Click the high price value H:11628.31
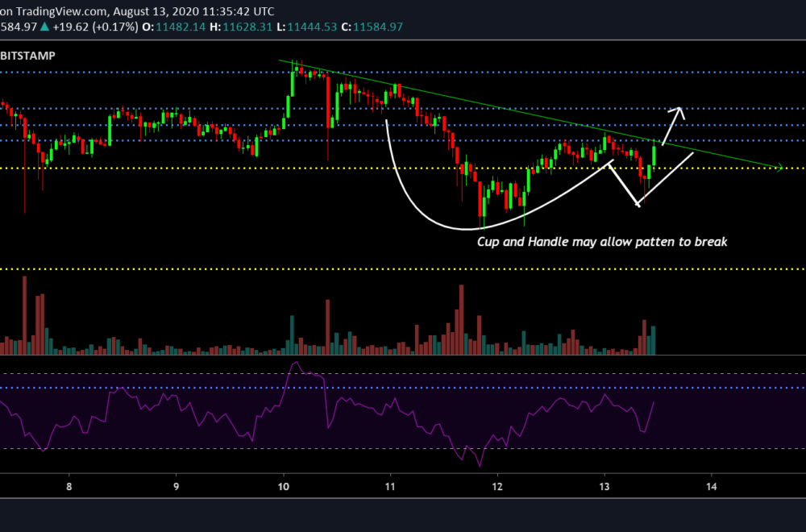 point(240,27)
